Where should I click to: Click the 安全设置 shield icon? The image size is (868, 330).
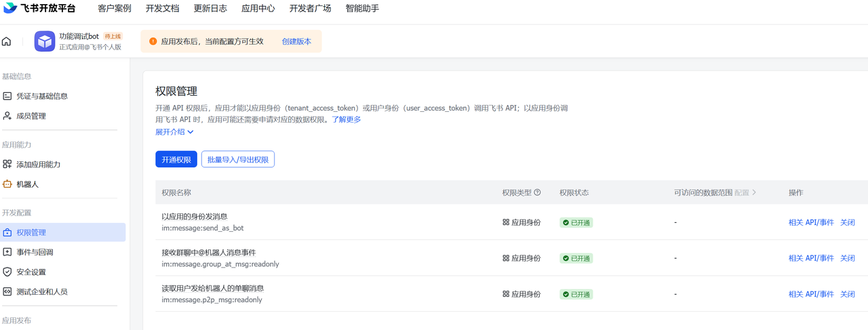(7, 272)
